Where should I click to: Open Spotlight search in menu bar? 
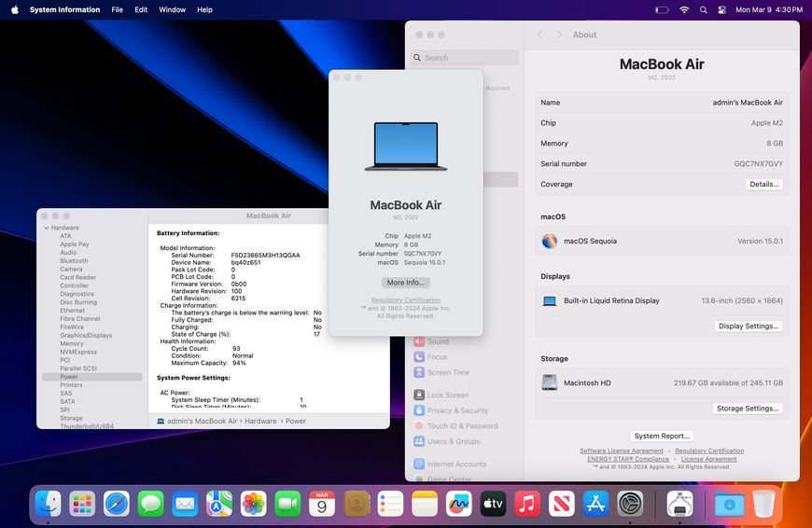(703, 10)
